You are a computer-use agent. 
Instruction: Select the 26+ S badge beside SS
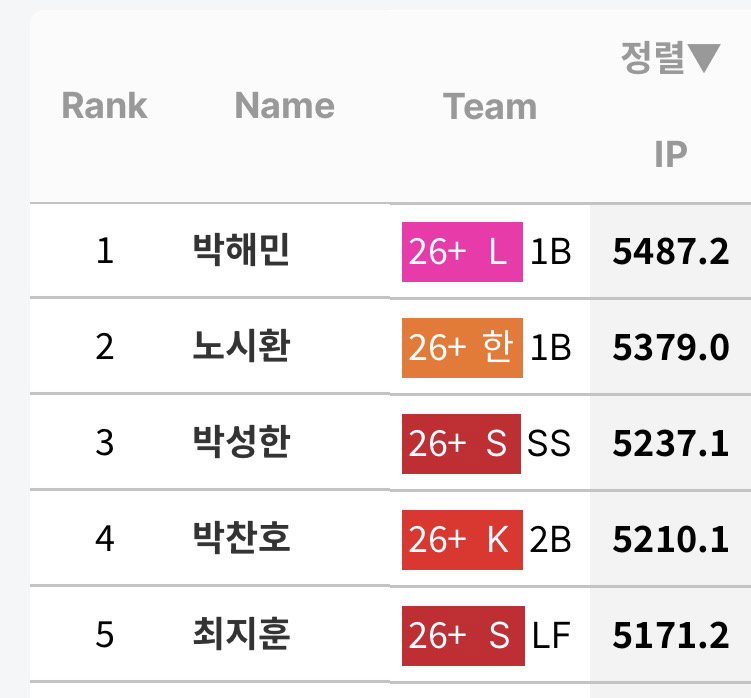tap(461, 444)
